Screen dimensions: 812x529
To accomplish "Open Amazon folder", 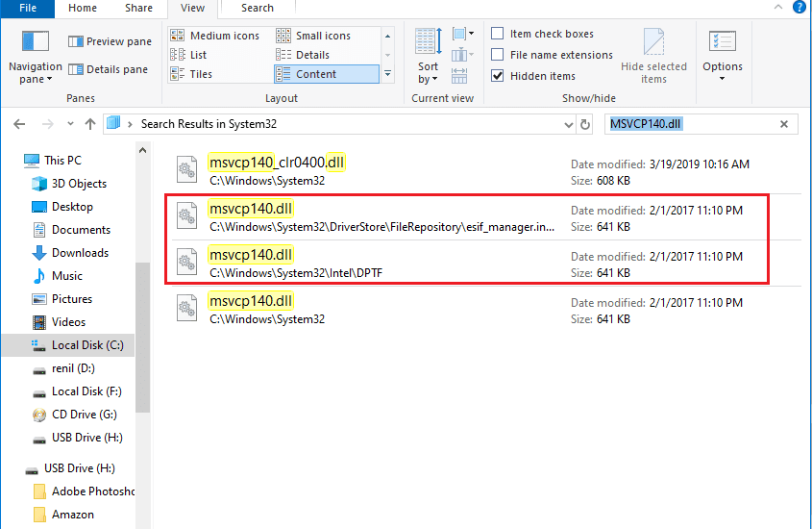I will pyautogui.click(x=63, y=515).
